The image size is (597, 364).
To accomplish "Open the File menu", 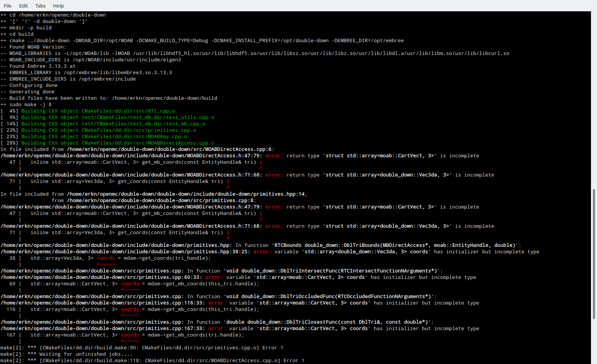I will click(8, 6).
